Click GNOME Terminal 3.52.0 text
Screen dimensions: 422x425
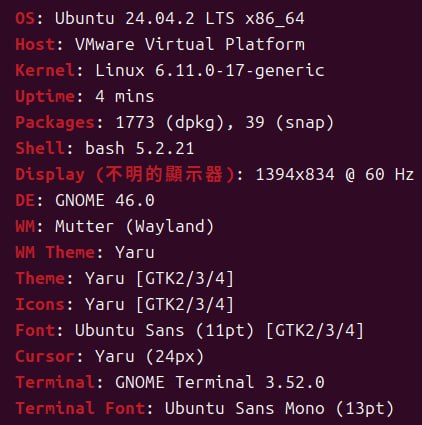point(220,382)
